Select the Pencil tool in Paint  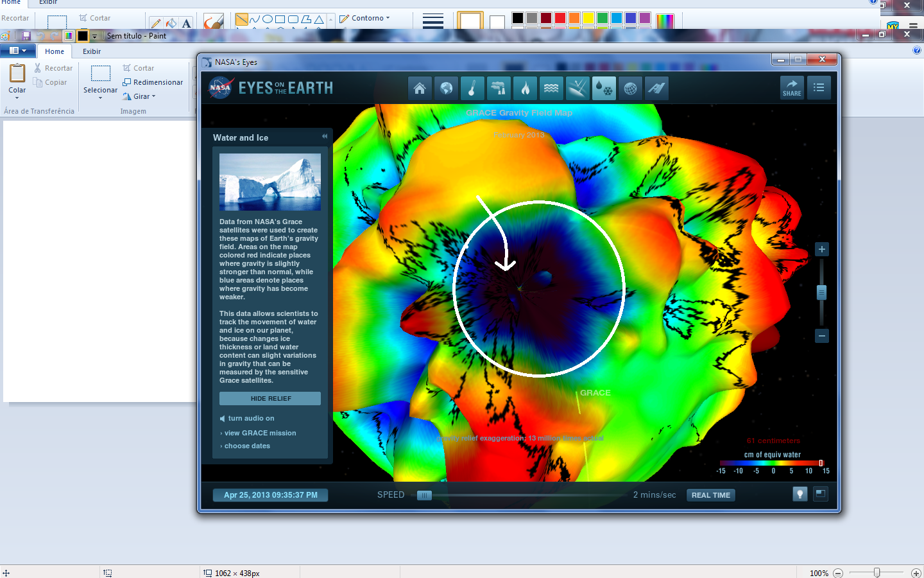(156, 24)
